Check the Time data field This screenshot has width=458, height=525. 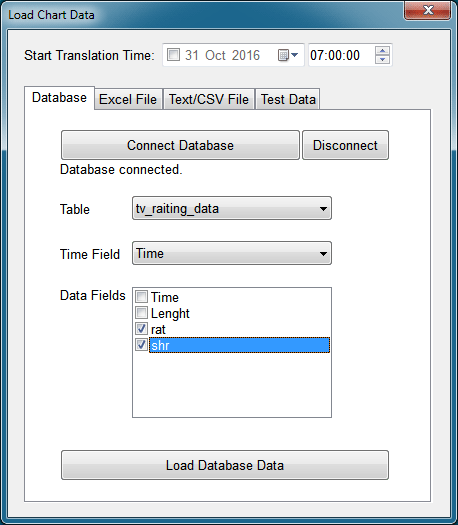pyautogui.click(x=141, y=296)
